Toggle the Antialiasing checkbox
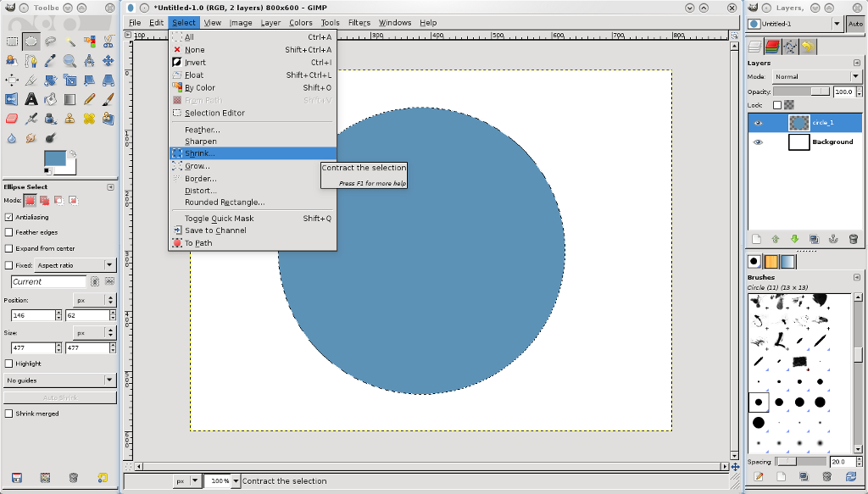Screen dimensions: 868x494 8,217
